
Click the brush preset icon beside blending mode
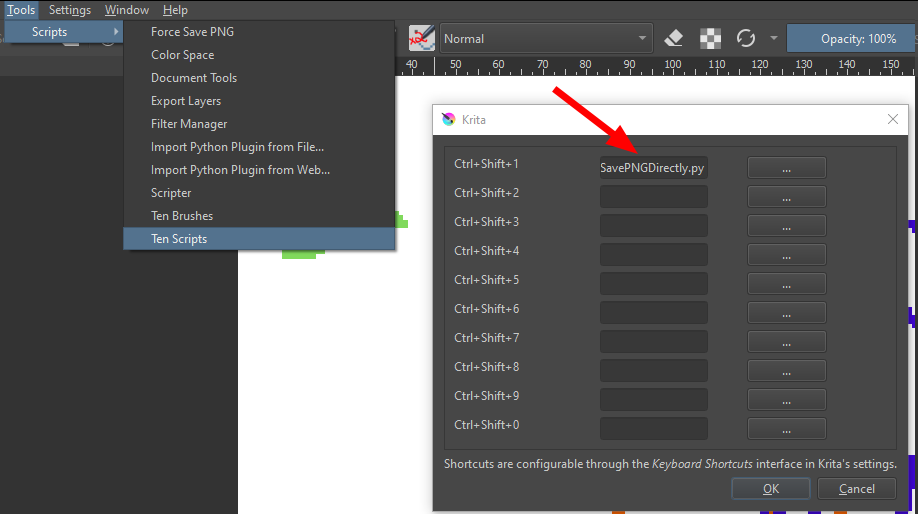tap(421, 39)
